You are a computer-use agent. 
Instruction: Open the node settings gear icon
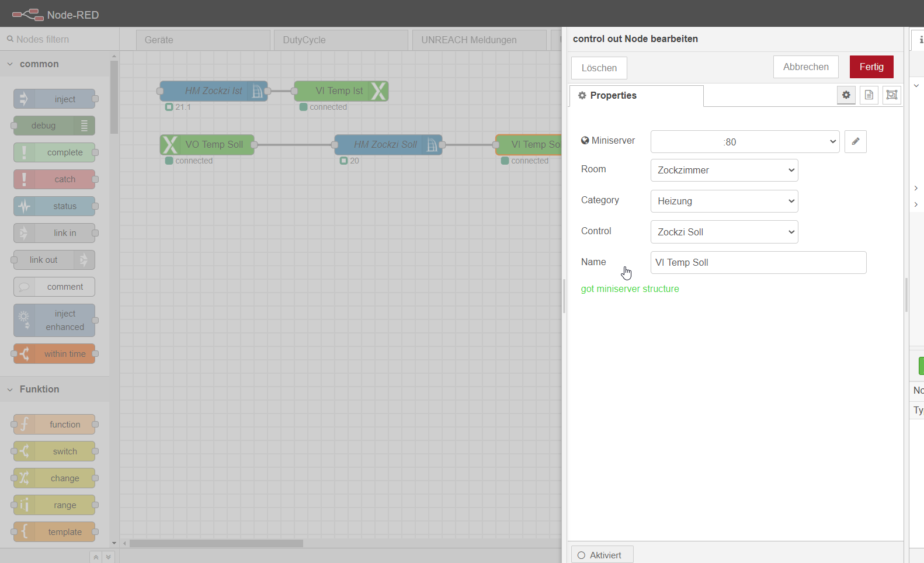click(846, 95)
